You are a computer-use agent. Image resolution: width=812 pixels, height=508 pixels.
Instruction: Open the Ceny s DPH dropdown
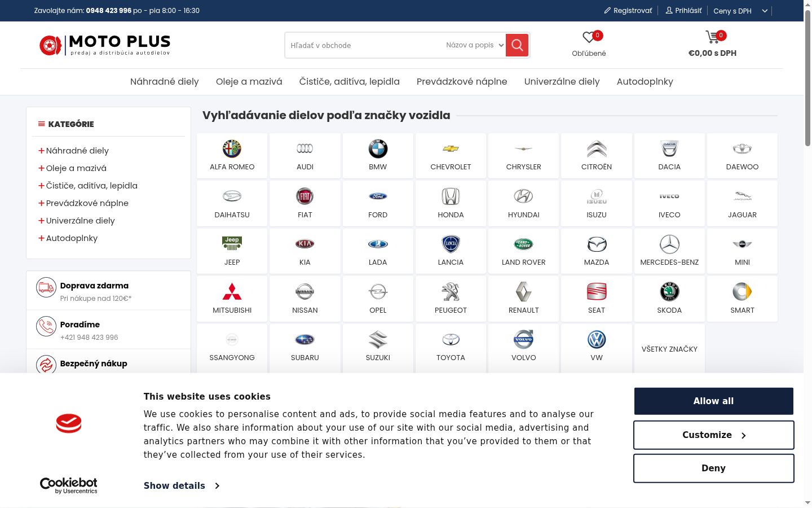tap(740, 11)
